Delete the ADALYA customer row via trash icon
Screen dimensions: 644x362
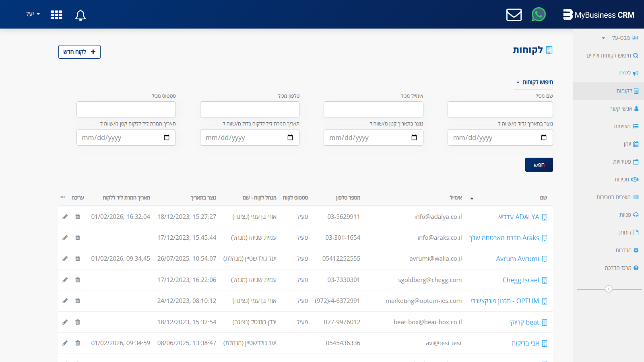78,217
